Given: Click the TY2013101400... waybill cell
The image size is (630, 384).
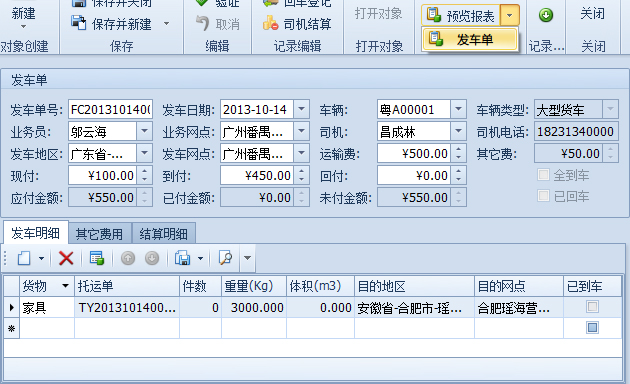Looking at the screenshot, I should pyautogui.click(x=127, y=308).
